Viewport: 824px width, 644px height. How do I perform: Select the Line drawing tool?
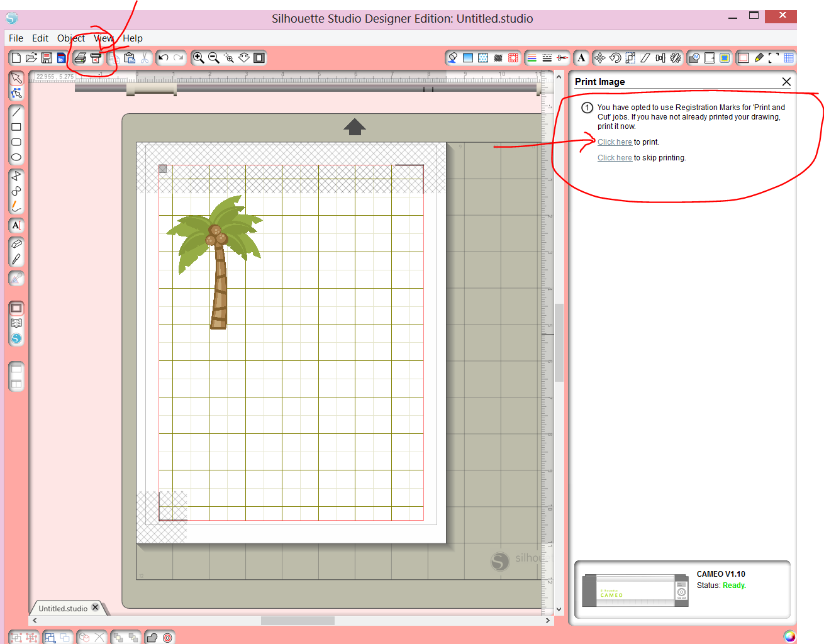[16, 112]
